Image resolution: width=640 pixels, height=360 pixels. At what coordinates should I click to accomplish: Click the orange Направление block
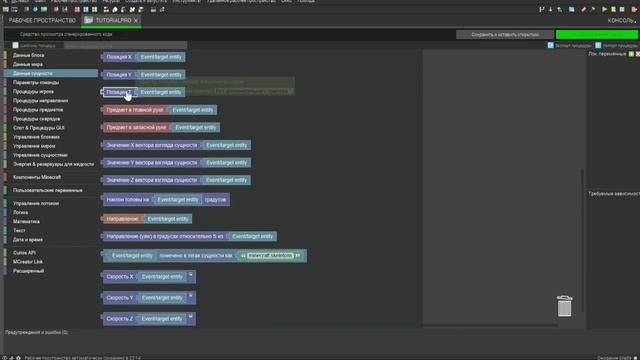click(122, 219)
